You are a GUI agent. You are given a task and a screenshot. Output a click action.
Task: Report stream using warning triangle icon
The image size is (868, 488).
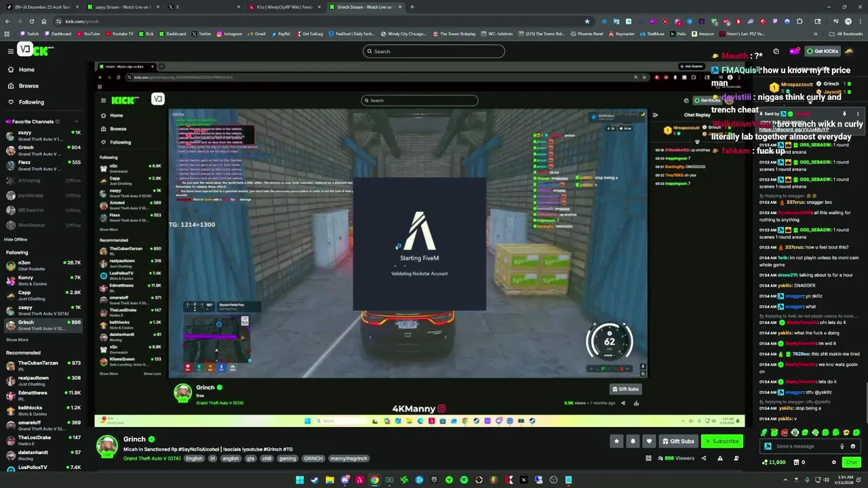(x=719, y=458)
